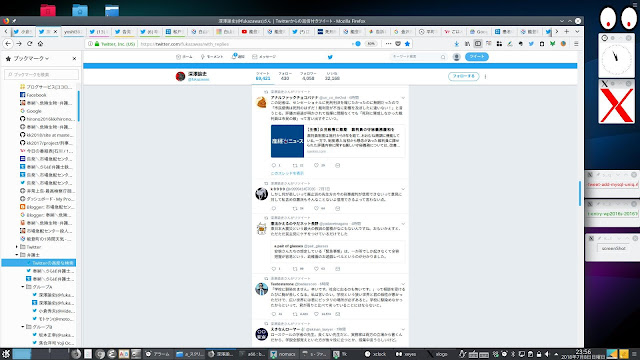Retweet the first tweet with 産経ニュース card
The image size is (640, 360).
295,165
